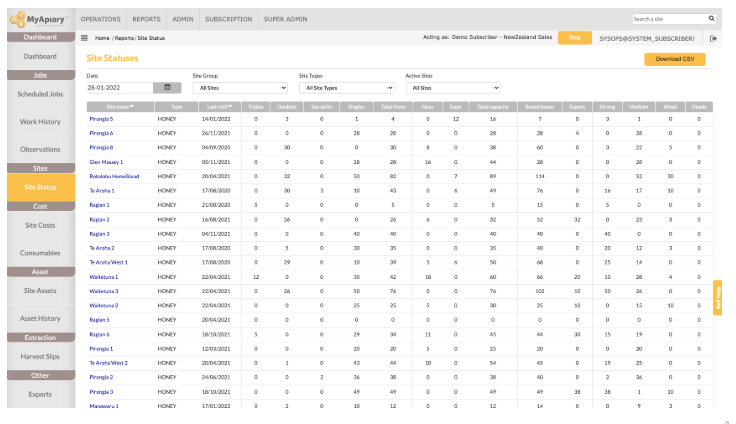The height and width of the screenshot is (424, 736).
Task: Click the MyApiary logo
Action: coord(36,17)
